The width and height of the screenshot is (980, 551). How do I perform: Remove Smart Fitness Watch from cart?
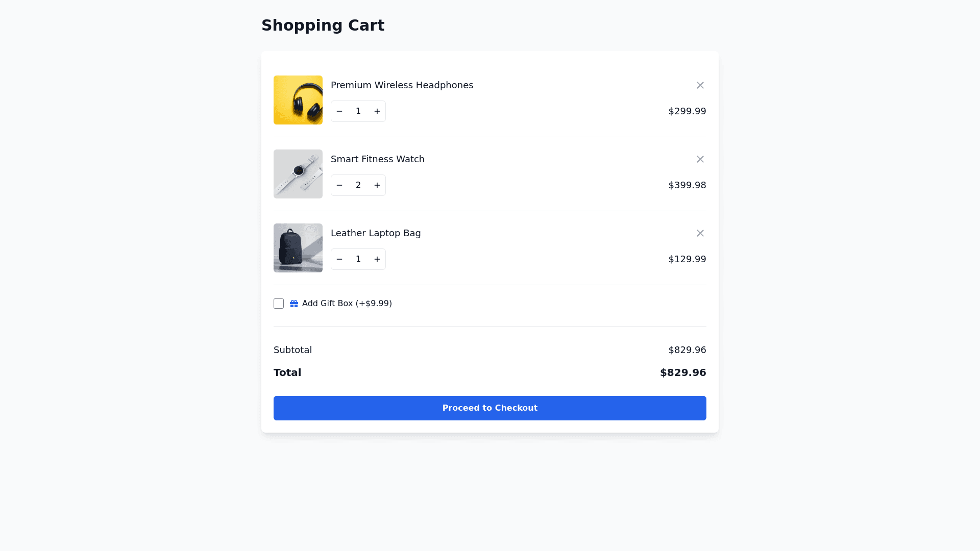point(700,159)
